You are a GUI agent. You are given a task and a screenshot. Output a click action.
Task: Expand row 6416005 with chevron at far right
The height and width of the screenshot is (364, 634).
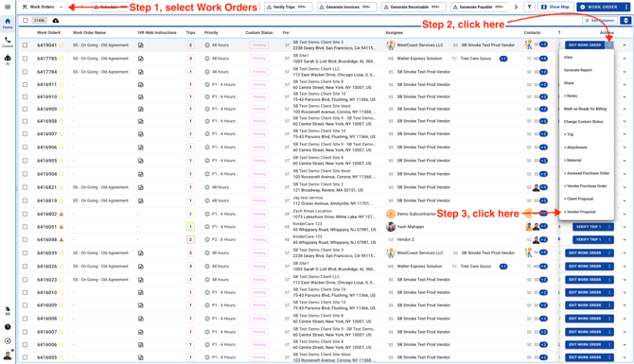[625, 358]
